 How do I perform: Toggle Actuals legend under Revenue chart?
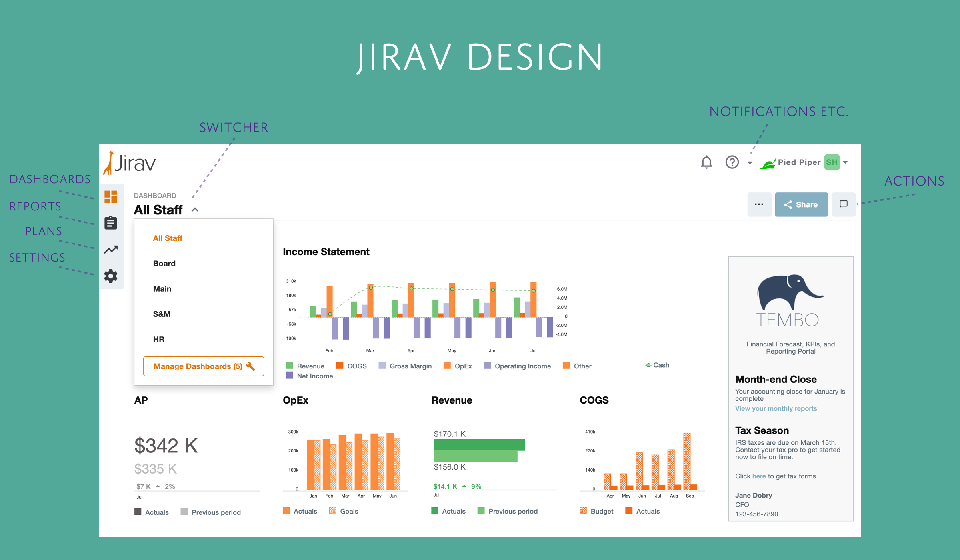pos(448,511)
